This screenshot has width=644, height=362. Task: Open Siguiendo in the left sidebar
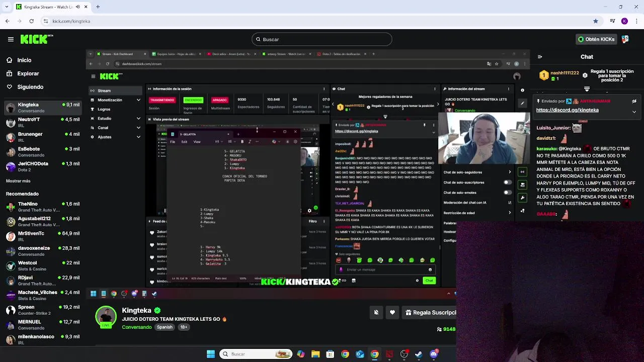click(x=30, y=87)
